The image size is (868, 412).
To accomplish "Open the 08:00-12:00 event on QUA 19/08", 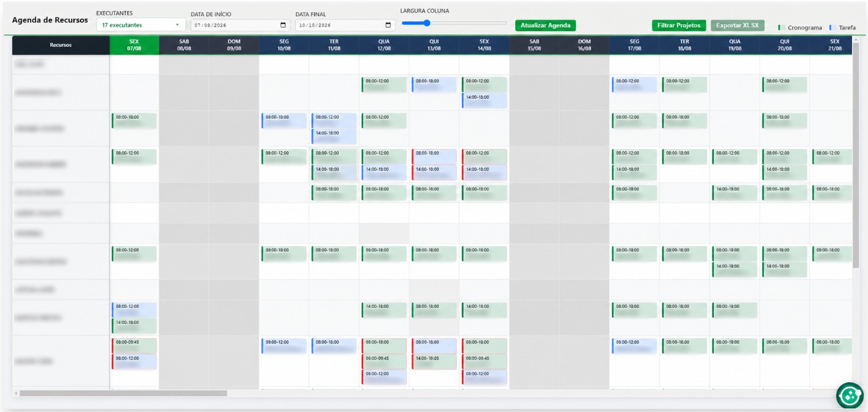I will pos(735,157).
